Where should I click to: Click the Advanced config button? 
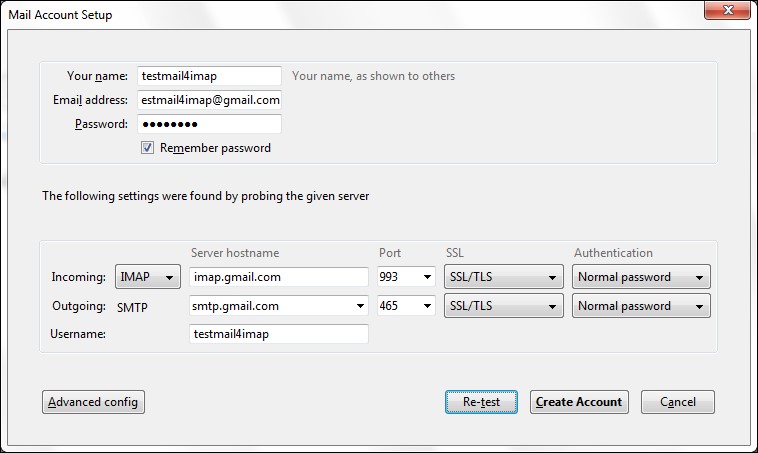(x=93, y=402)
